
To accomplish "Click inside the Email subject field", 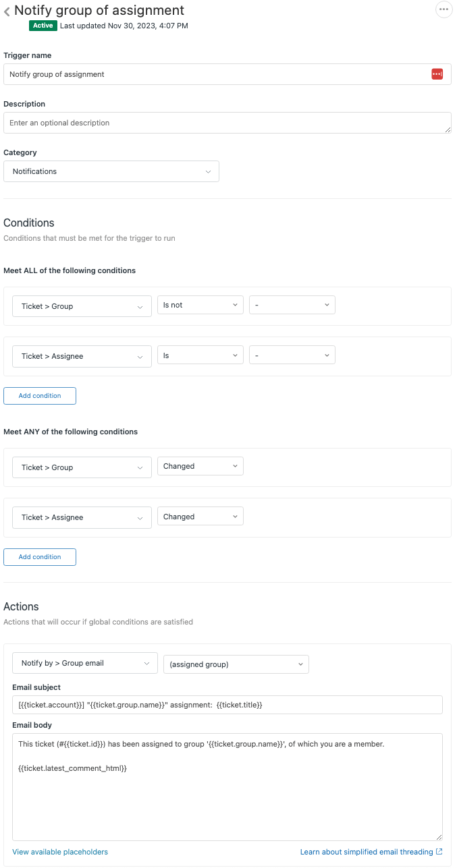I will pyautogui.click(x=227, y=704).
